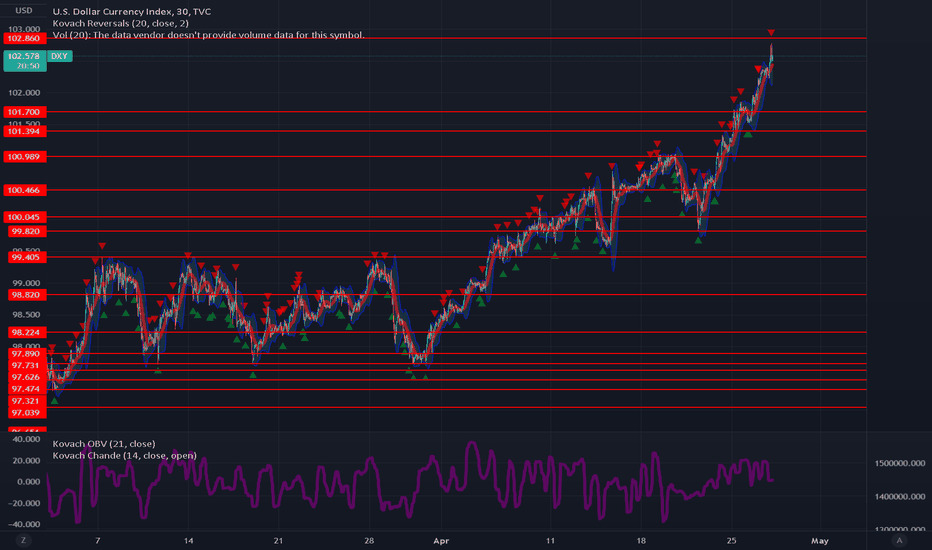Click the Apr label on time axis
This screenshot has height=550, width=932.
click(441, 540)
